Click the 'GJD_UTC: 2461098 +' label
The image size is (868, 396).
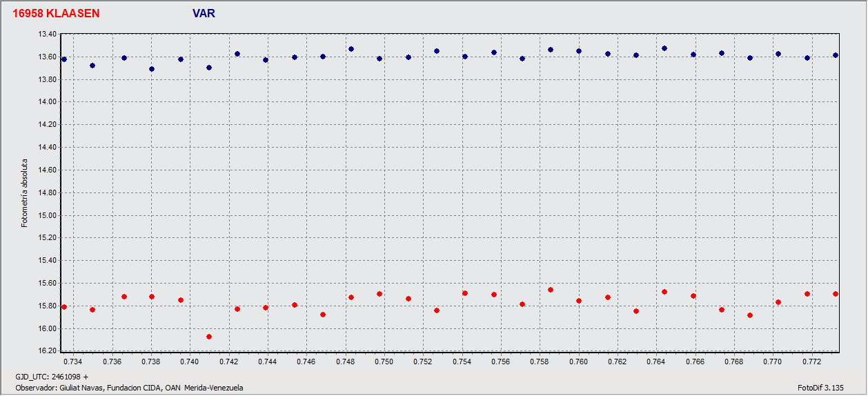52,377
